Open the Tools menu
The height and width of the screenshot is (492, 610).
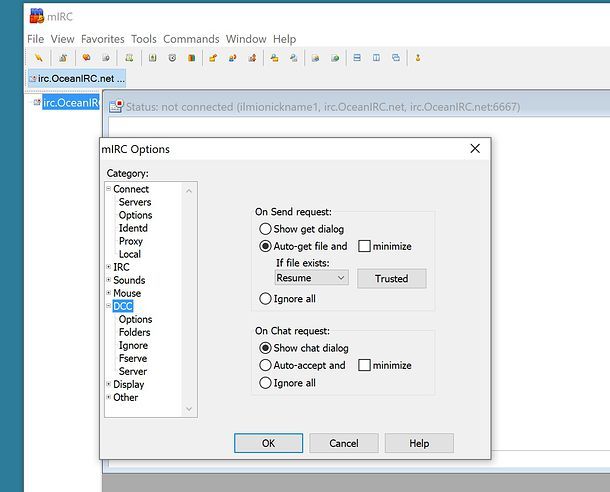(144, 39)
